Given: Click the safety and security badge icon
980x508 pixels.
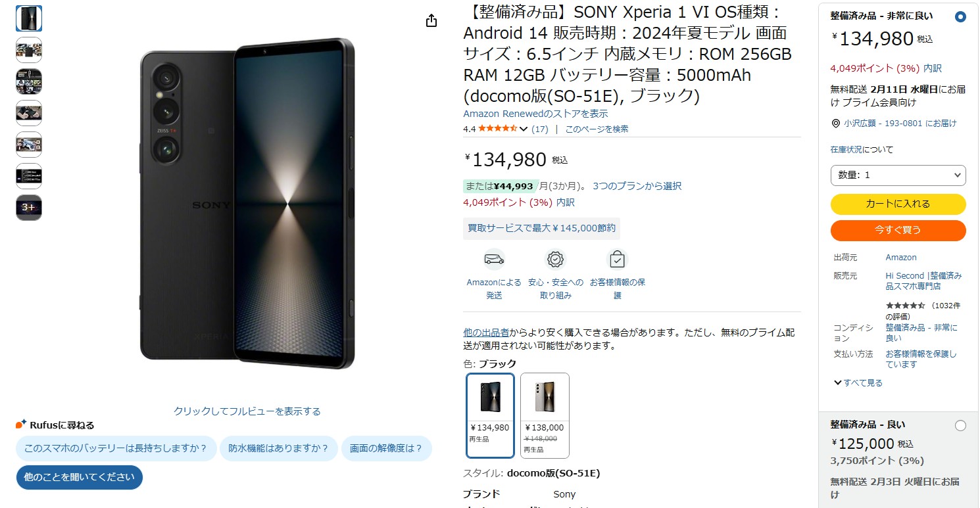Looking at the screenshot, I should click(556, 259).
